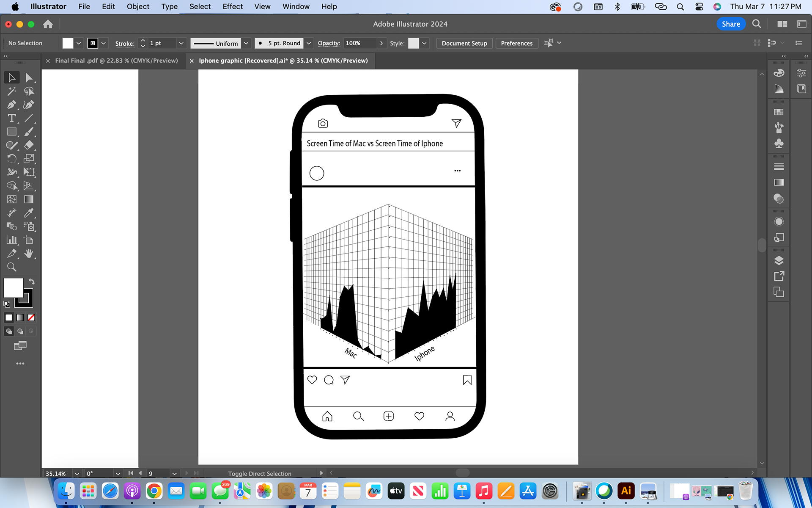The width and height of the screenshot is (812, 508).
Task: Open Adobe Illustrator in the Dock
Action: click(x=626, y=491)
